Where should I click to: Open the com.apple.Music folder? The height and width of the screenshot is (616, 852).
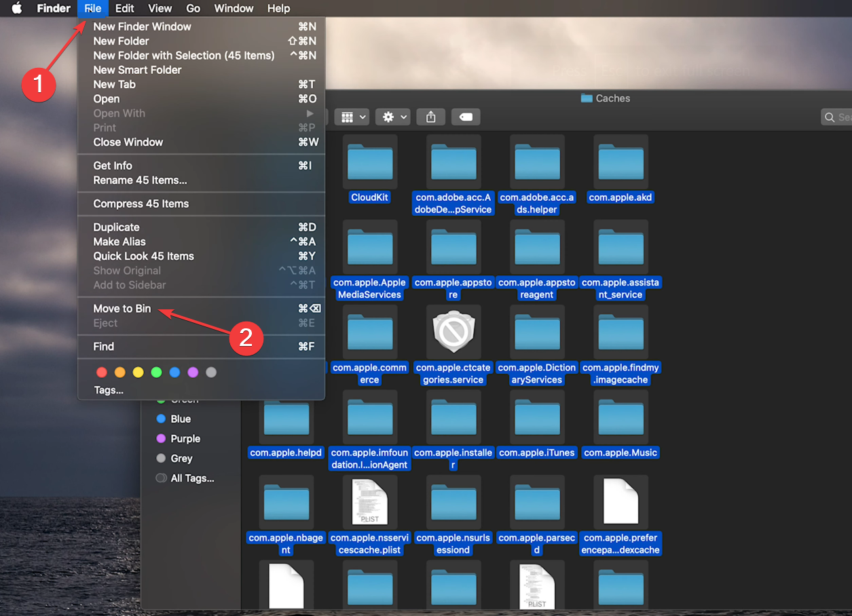620,417
